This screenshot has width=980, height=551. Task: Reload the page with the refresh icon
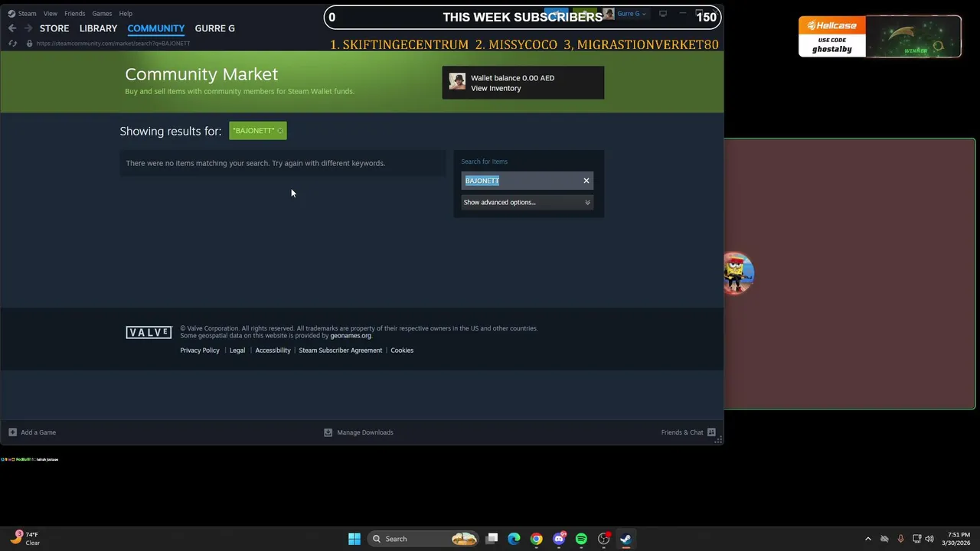tap(12, 44)
